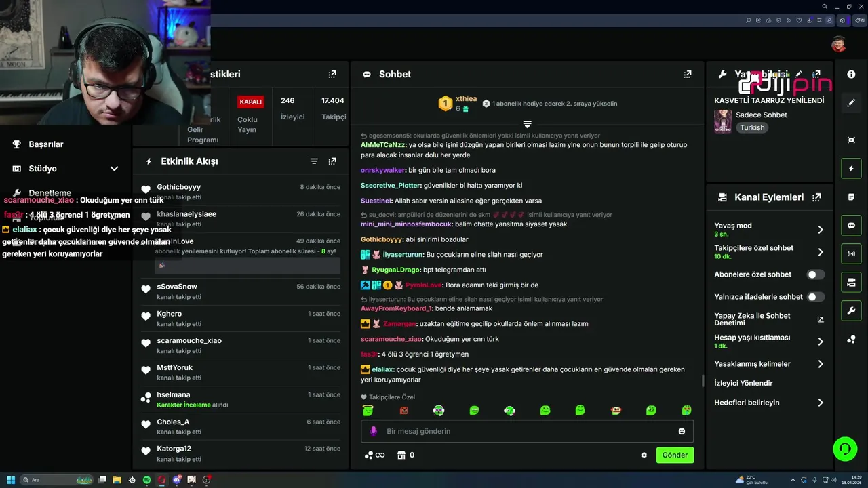
Task: Click Gothicboyyy in the activity feed
Action: pos(178,187)
